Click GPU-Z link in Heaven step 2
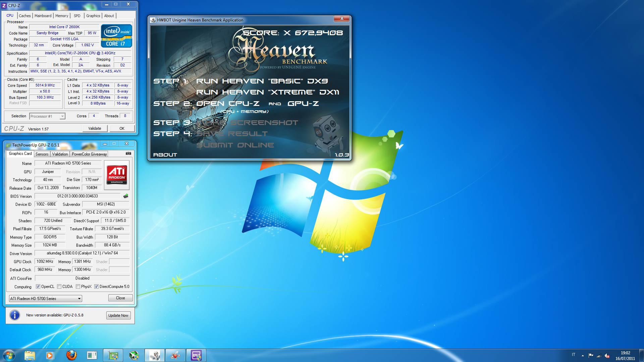This screenshot has height=362, width=644. click(x=303, y=104)
